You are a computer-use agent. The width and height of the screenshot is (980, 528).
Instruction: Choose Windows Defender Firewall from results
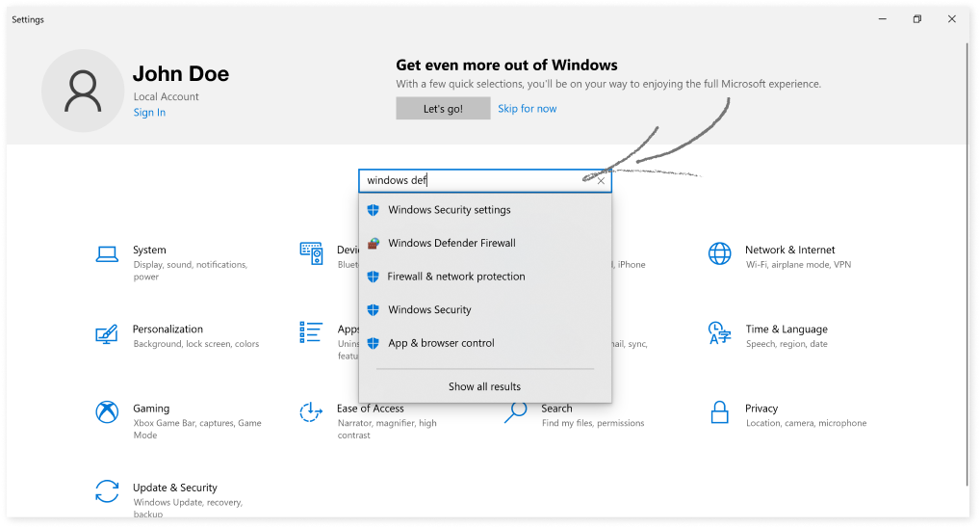pyautogui.click(x=451, y=243)
